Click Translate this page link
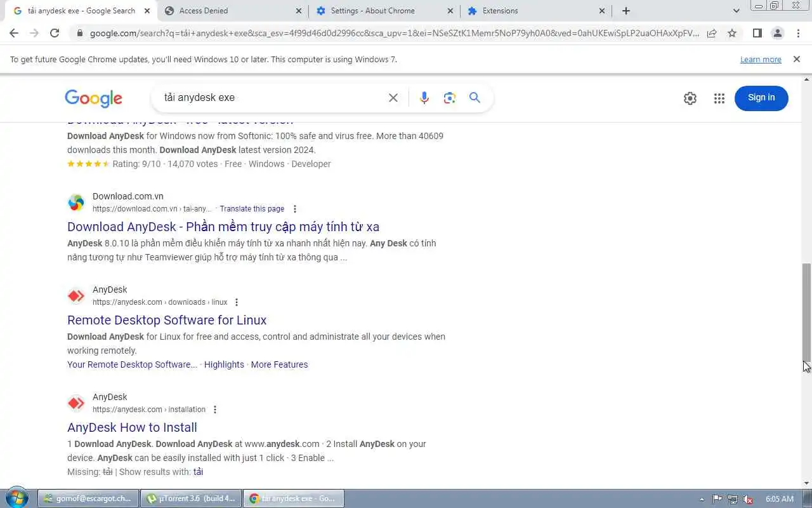This screenshot has width=812, height=508. point(252,209)
